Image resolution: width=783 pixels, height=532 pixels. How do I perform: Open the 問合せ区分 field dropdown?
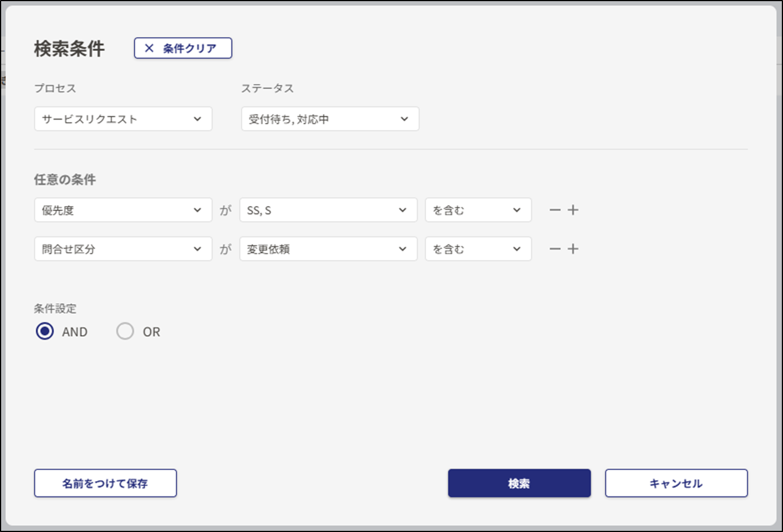123,249
